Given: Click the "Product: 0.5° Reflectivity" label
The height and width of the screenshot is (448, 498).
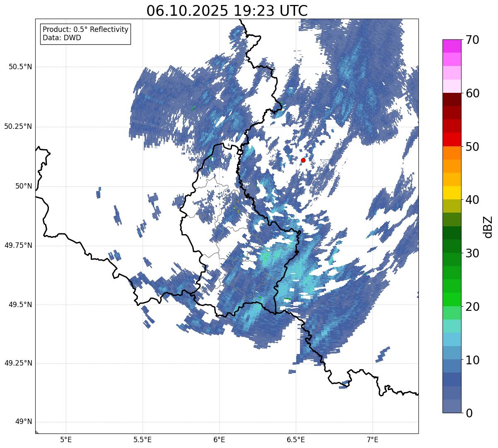Looking at the screenshot, I should click(86, 30).
